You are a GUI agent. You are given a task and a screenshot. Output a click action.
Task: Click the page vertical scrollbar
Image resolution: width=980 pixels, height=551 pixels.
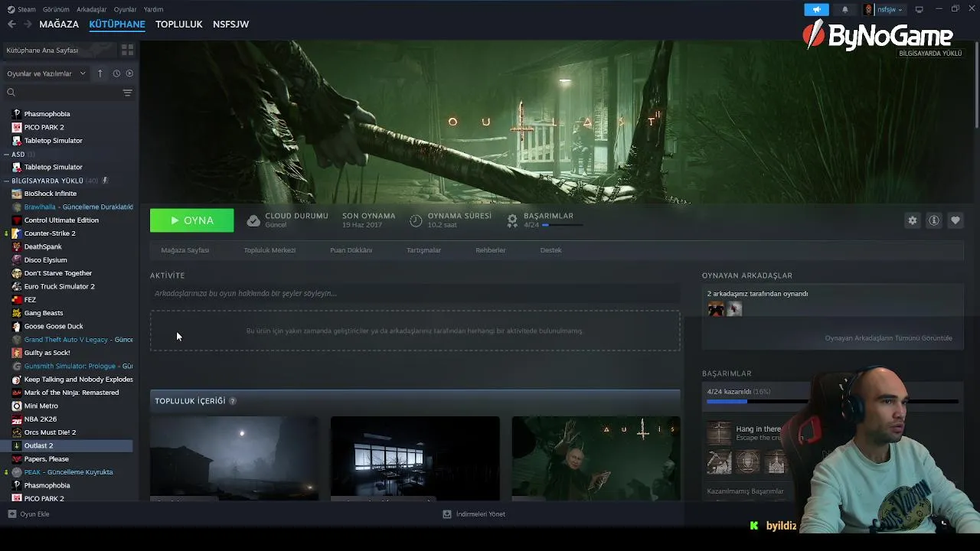coord(977,84)
